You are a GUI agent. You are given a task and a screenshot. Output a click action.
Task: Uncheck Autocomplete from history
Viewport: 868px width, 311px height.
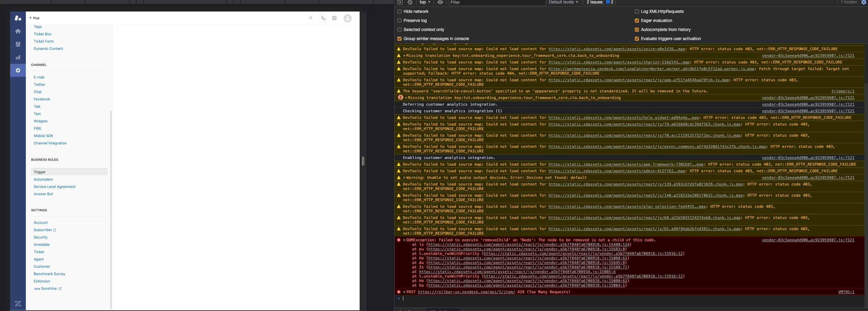[x=637, y=30]
